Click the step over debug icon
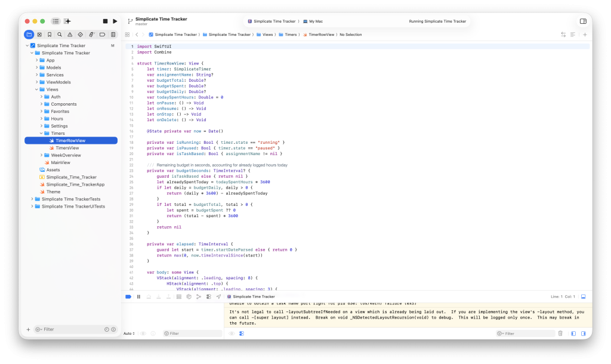611x364 pixels. coord(149,297)
